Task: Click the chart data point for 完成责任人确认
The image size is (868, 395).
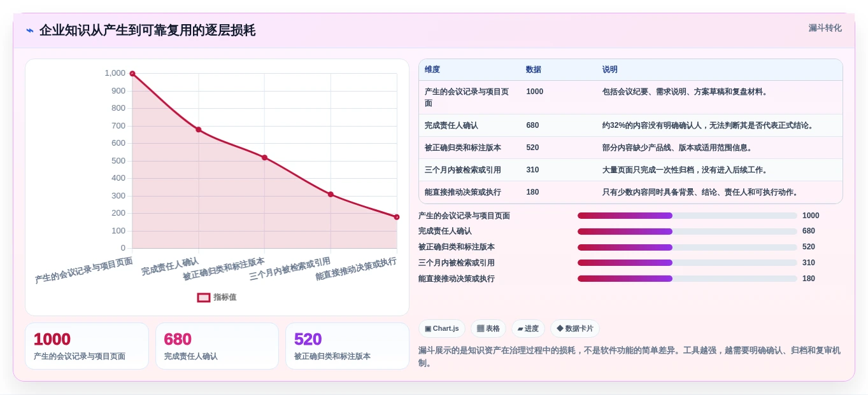Action: tap(199, 130)
